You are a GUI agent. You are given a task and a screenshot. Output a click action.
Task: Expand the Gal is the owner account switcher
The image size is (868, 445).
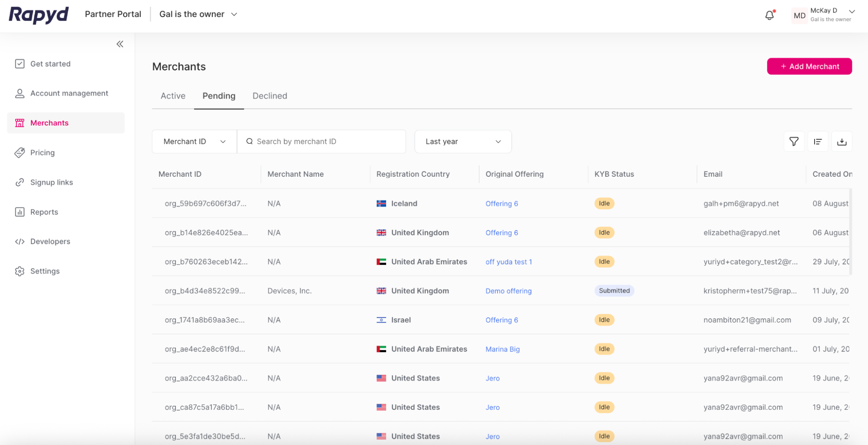click(198, 14)
